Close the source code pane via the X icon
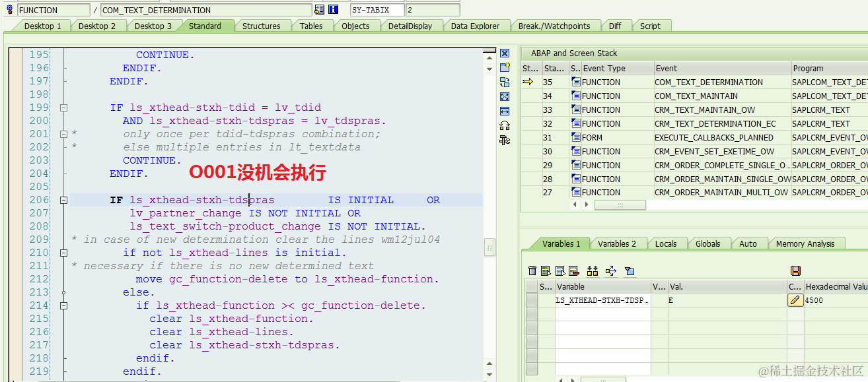Image resolution: width=868 pixels, height=382 pixels. (x=504, y=53)
